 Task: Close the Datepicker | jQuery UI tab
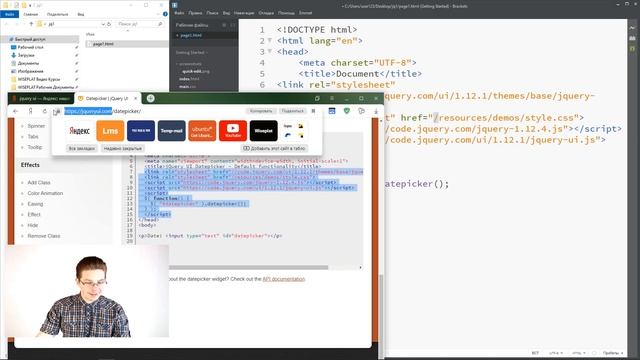click(136, 98)
